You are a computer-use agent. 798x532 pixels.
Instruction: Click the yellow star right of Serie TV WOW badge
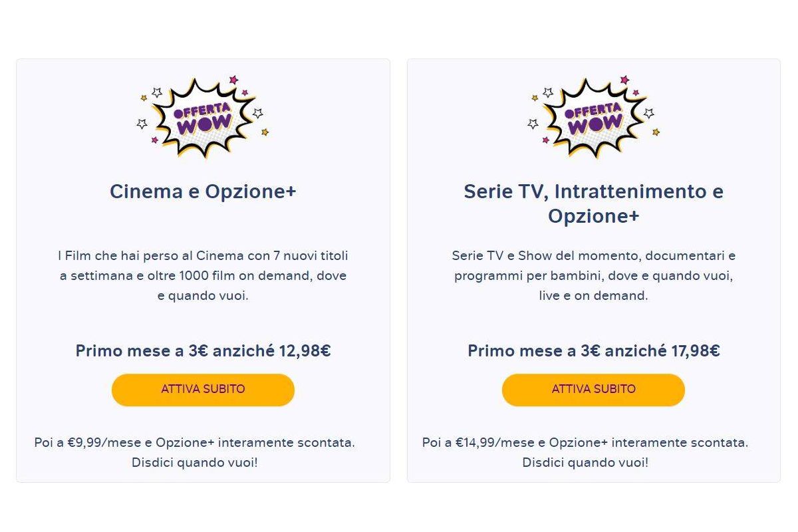click(x=656, y=132)
